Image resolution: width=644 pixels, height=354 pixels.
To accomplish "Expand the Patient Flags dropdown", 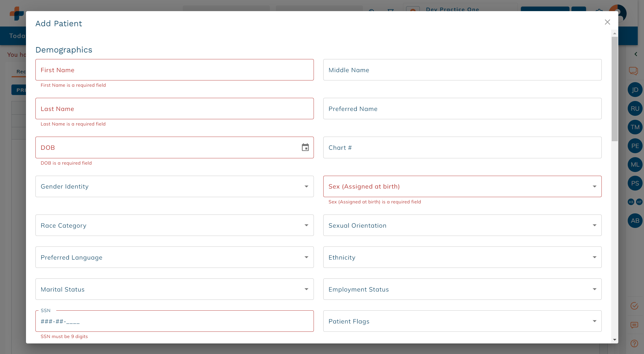I will tap(462, 321).
